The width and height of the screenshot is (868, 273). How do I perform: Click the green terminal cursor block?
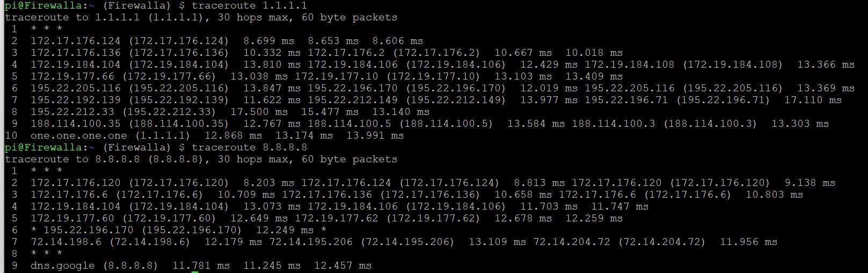pyautogui.click(x=195, y=272)
